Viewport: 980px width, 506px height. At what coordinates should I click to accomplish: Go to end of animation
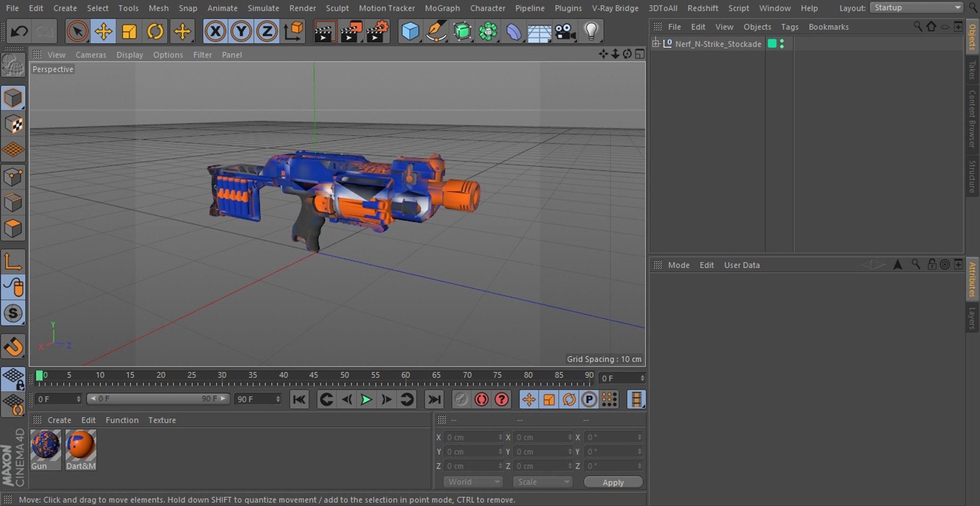click(434, 399)
